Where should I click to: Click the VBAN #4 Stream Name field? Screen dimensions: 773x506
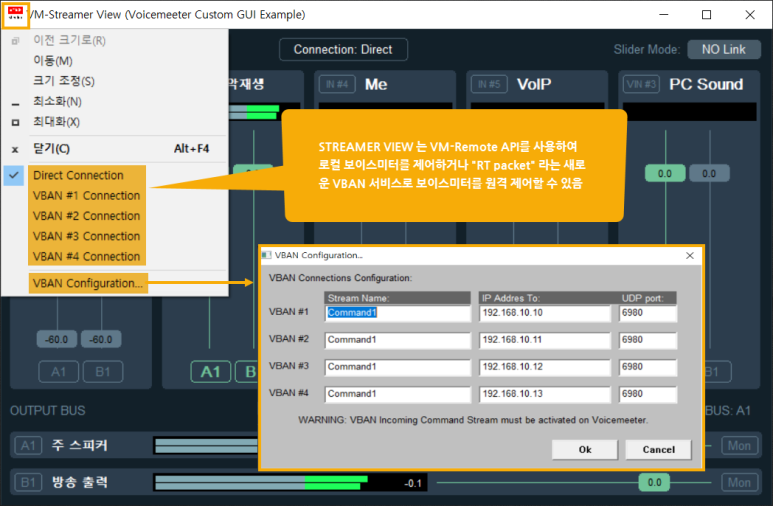[397, 395]
